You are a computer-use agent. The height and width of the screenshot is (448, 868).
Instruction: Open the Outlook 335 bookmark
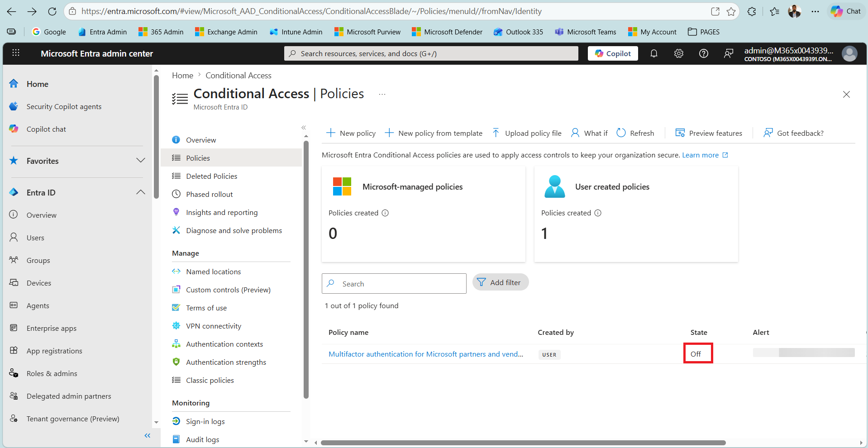coord(519,32)
